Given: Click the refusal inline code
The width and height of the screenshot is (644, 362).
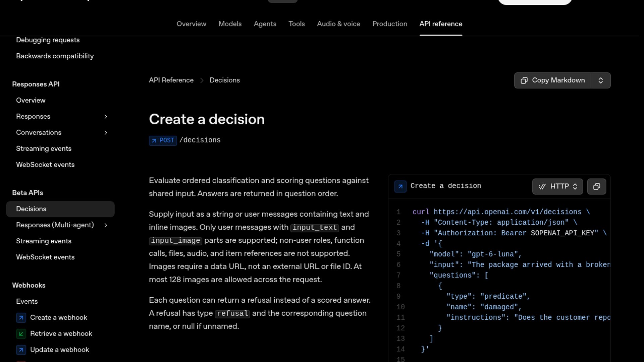Looking at the screenshot, I should [x=232, y=313].
